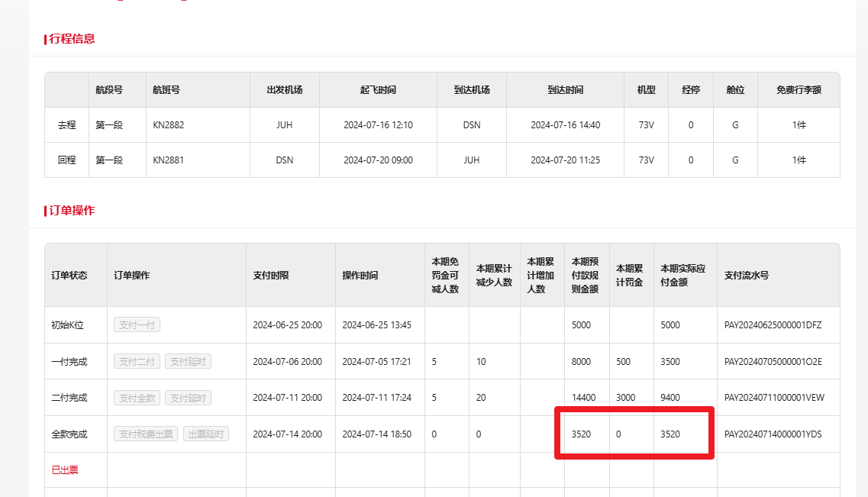Click payment number PAY20240625000001DFZ
This screenshot has height=497, width=868.
pyautogui.click(x=773, y=325)
